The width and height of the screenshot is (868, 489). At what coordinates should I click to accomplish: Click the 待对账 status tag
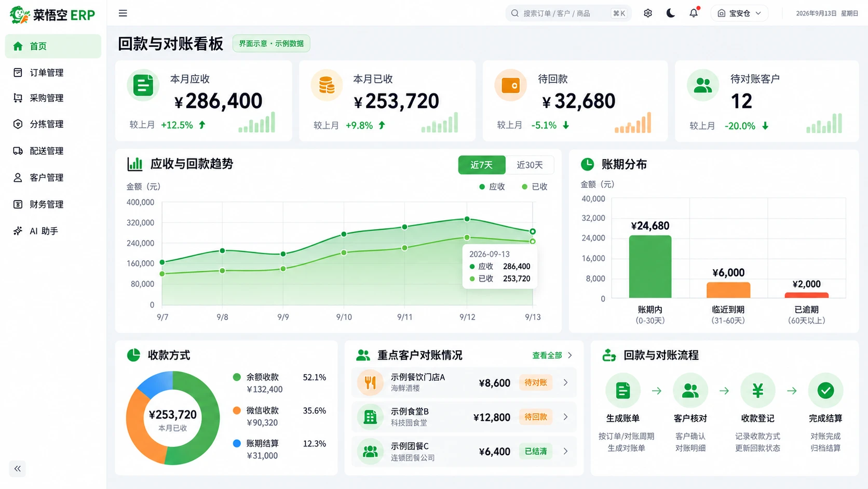(x=536, y=382)
